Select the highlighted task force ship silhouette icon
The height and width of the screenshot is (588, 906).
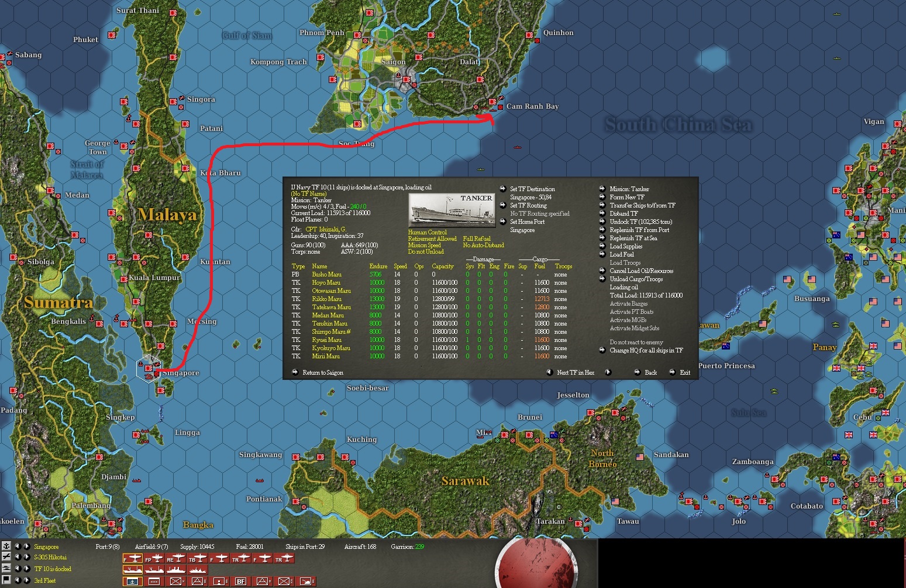[x=133, y=569]
